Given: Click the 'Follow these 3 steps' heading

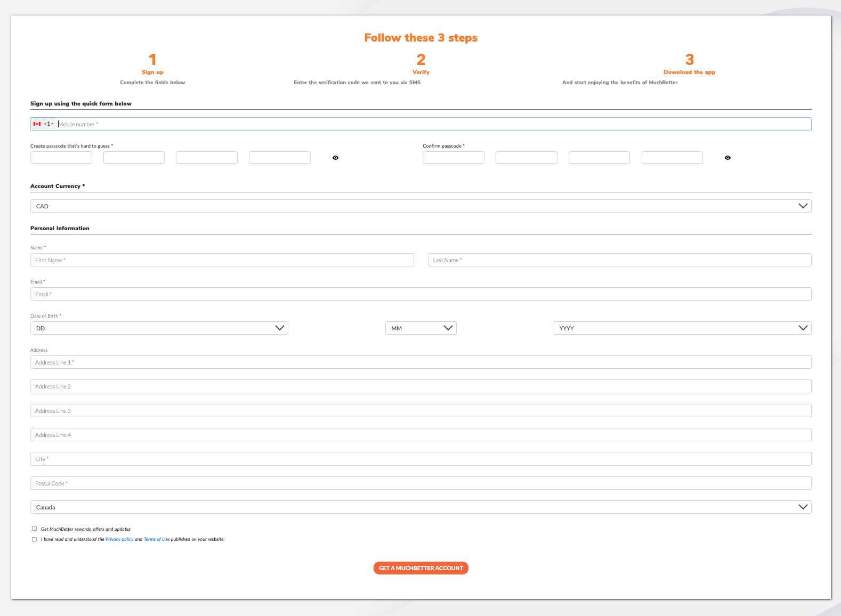Looking at the screenshot, I should 421,38.
